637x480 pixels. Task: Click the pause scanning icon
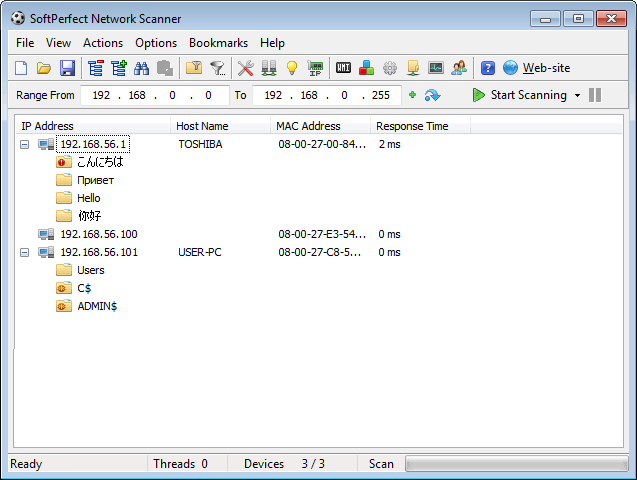595,95
